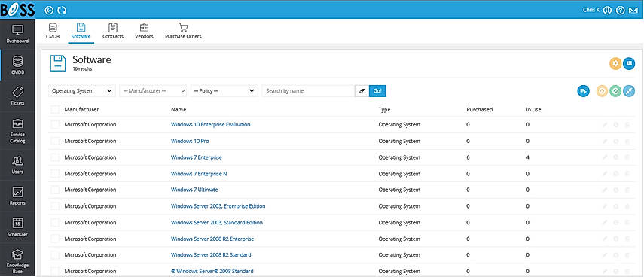Open the mail envelope icon in the header
The image size is (644, 277).
coord(633,11)
